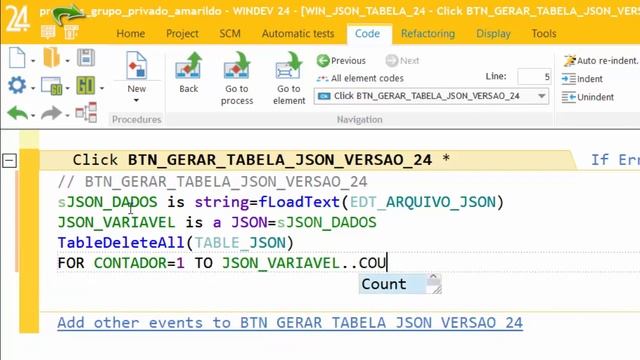Expand dropdown arrow beside Undo arrow

[x=33, y=116]
